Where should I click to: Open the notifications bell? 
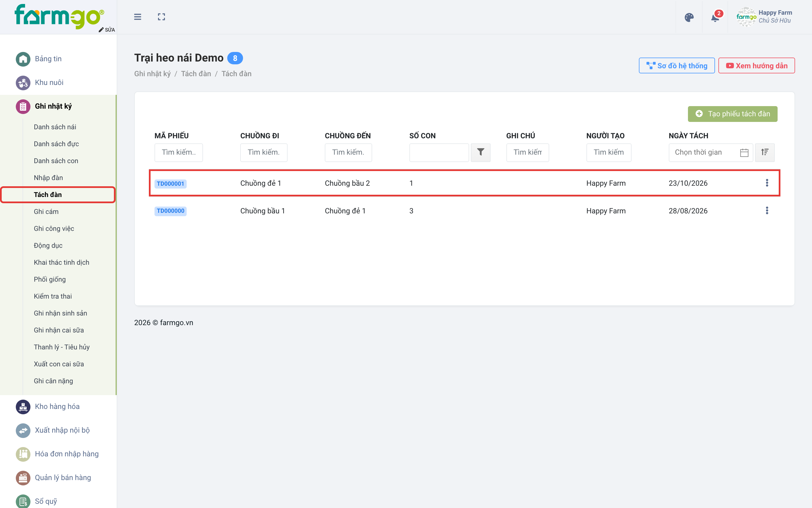point(715,17)
